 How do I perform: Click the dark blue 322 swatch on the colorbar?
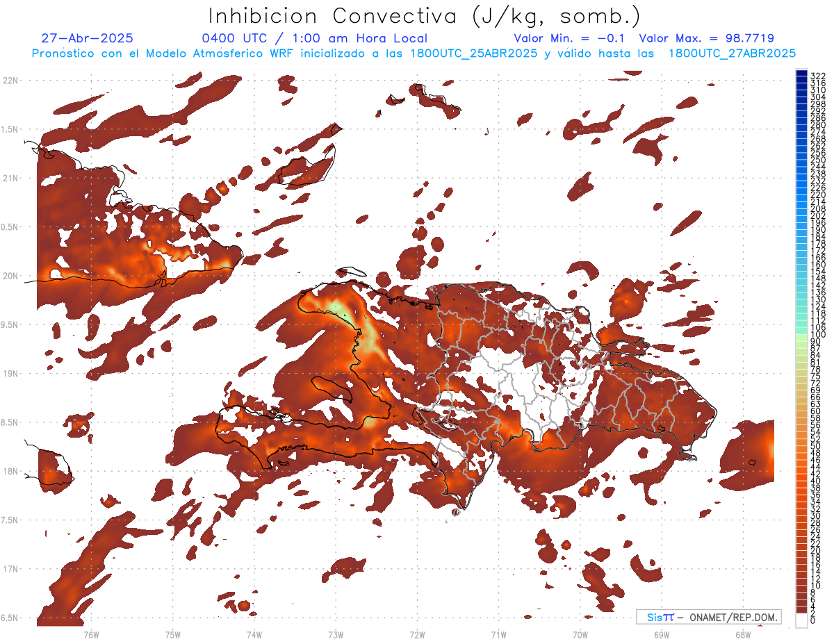coord(801,74)
